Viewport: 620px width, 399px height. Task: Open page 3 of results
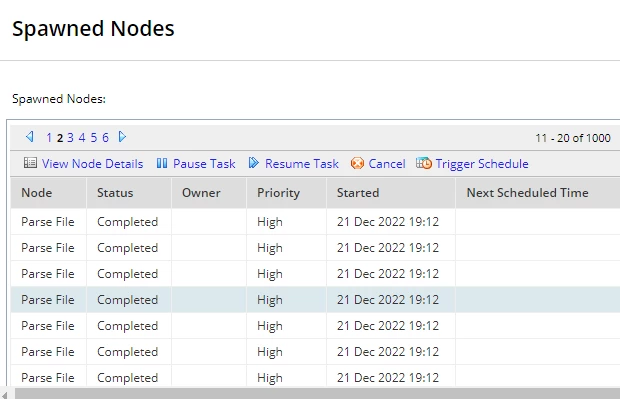point(70,138)
